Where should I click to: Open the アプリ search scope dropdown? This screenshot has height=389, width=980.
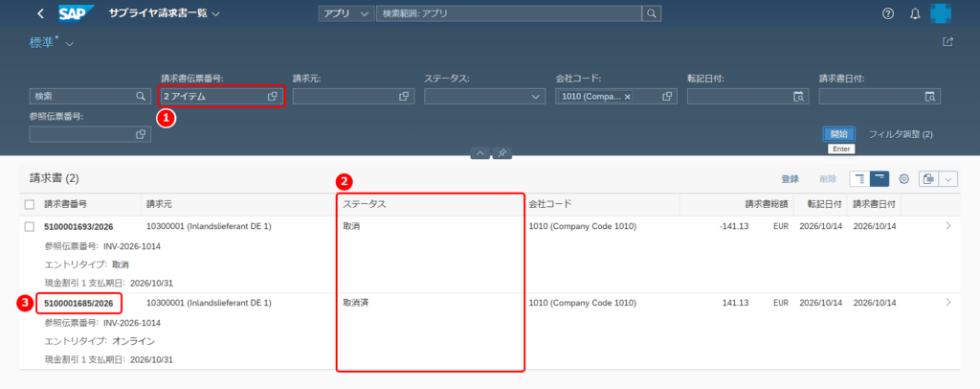[346, 13]
